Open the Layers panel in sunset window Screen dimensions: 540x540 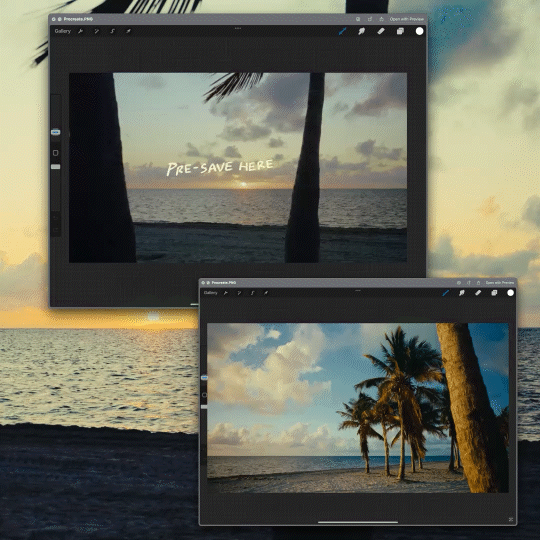coord(400,31)
